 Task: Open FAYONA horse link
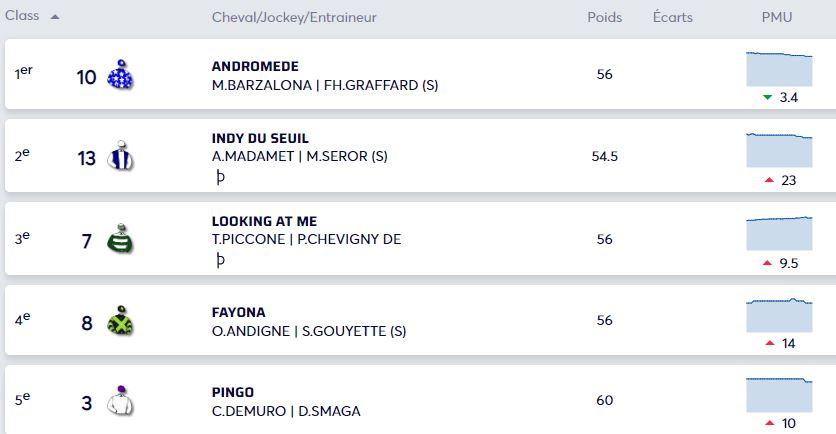(x=238, y=312)
